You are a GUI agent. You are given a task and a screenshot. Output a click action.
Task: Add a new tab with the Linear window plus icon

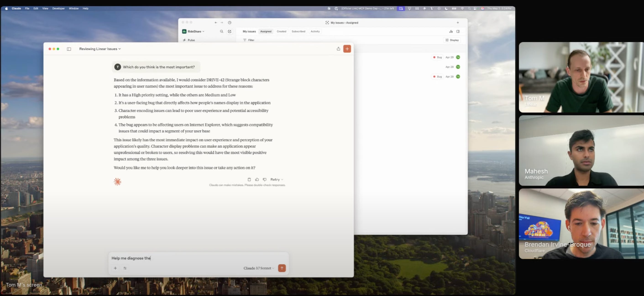[x=458, y=23]
